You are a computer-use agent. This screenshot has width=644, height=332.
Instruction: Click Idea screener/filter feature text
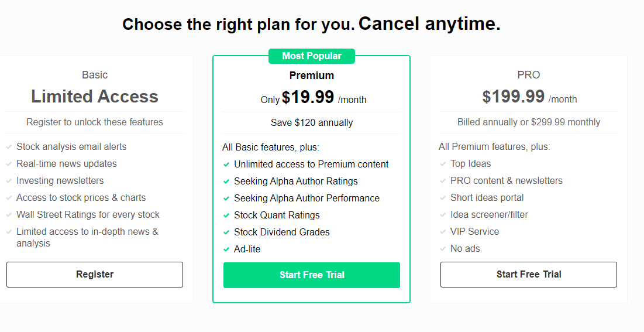tap(489, 215)
